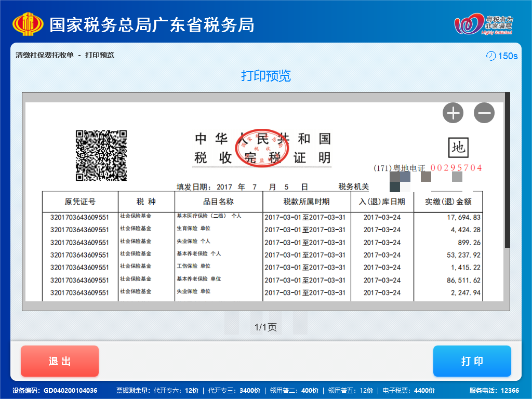
Task: Click the zoom out icon on print preview
Action: 484,112
